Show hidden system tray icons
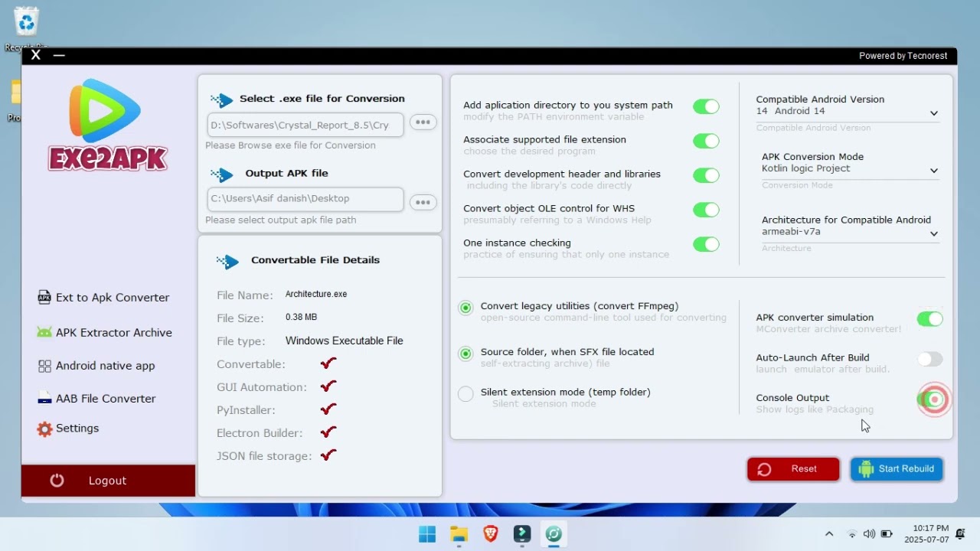 click(829, 533)
